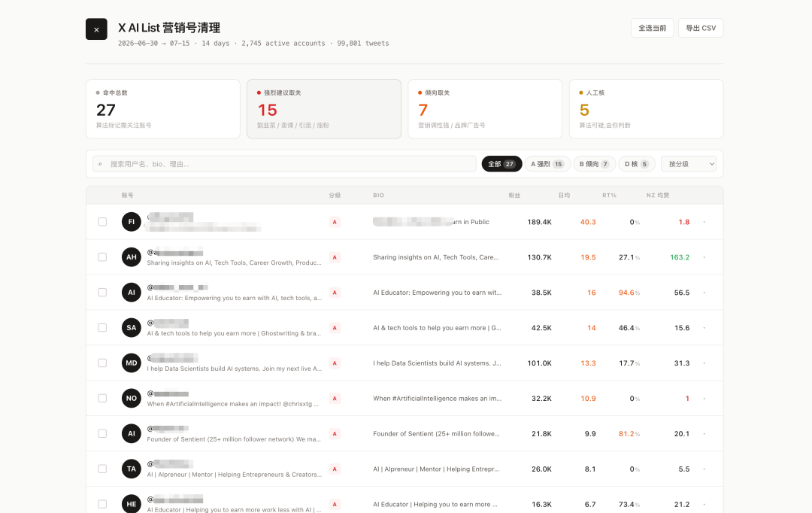This screenshot has height=513, width=812.
Task: Click the TA avatar icon
Action: (x=132, y=469)
